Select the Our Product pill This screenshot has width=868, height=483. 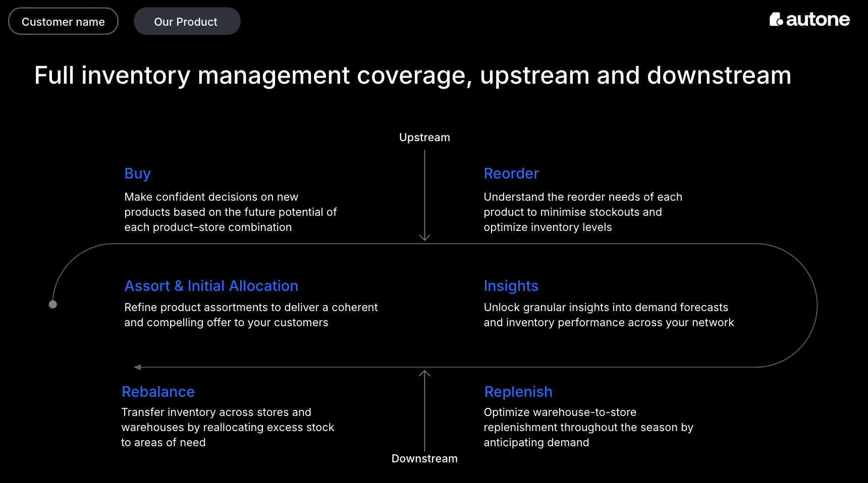[x=187, y=21]
